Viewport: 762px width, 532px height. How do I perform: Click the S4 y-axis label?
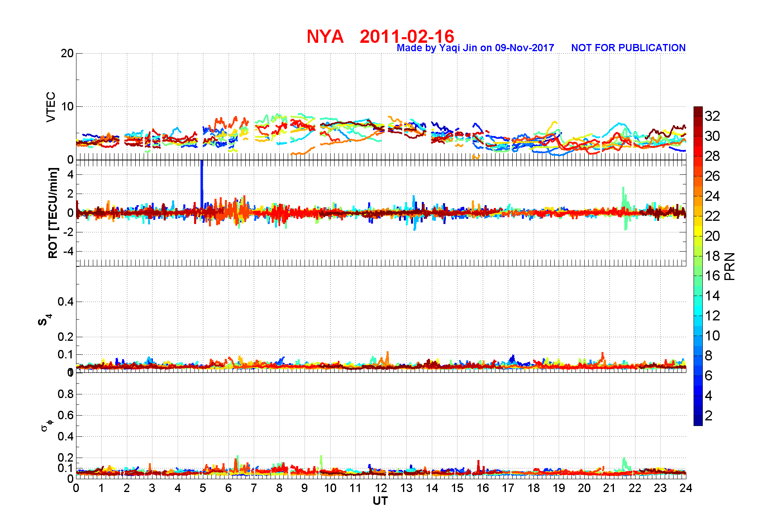(x=44, y=320)
